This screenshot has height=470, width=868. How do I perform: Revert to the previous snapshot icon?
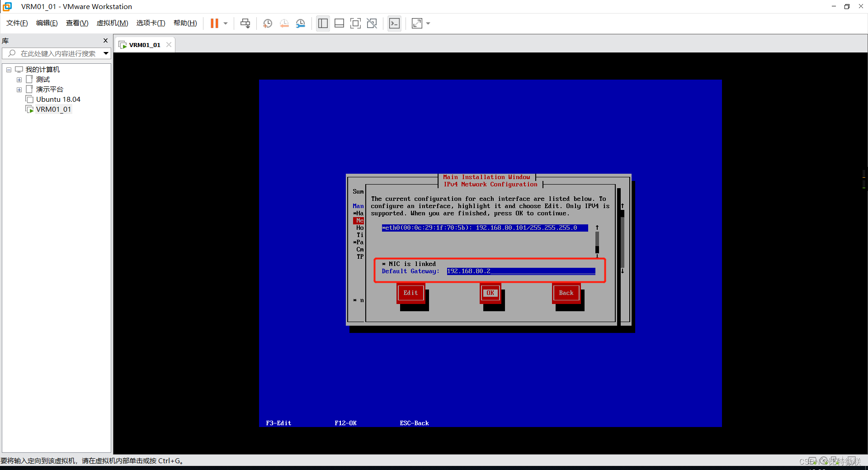tap(284, 24)
